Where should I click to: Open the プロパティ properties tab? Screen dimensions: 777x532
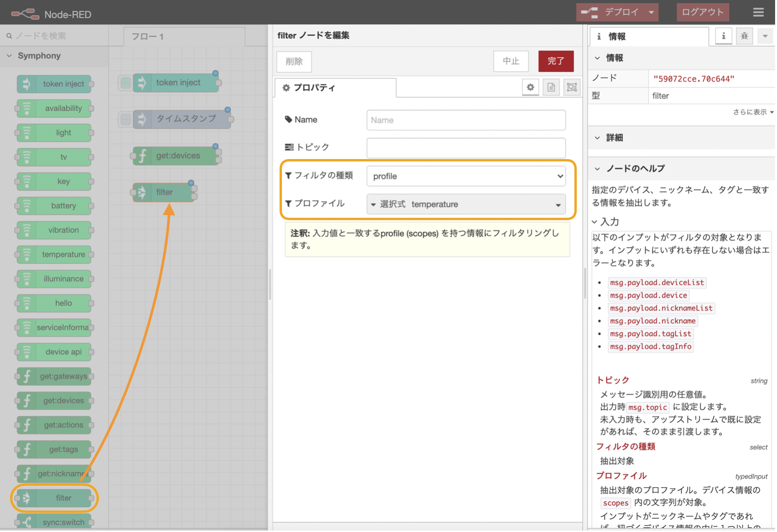click(x=335, y=88)
